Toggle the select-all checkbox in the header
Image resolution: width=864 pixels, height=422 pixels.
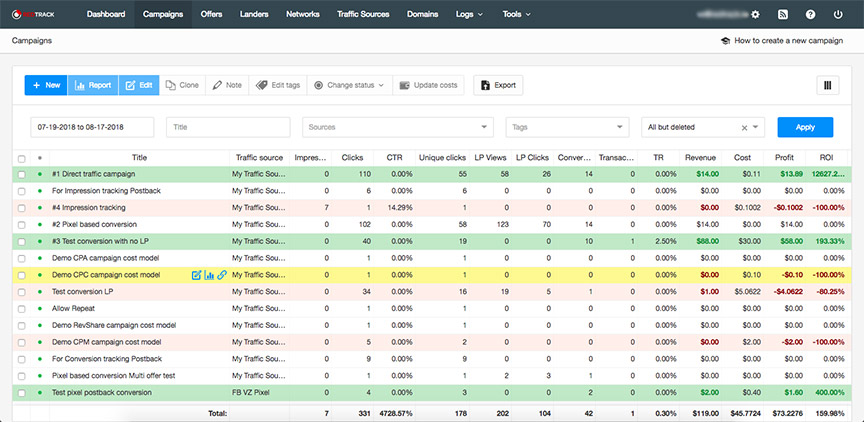pyautogui.click(x=21, y=159)
